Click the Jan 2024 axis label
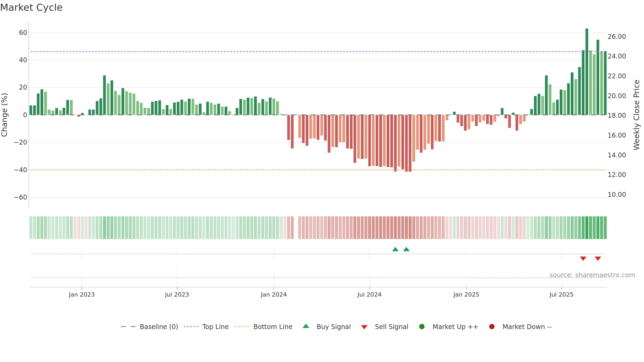 point(274,294)
